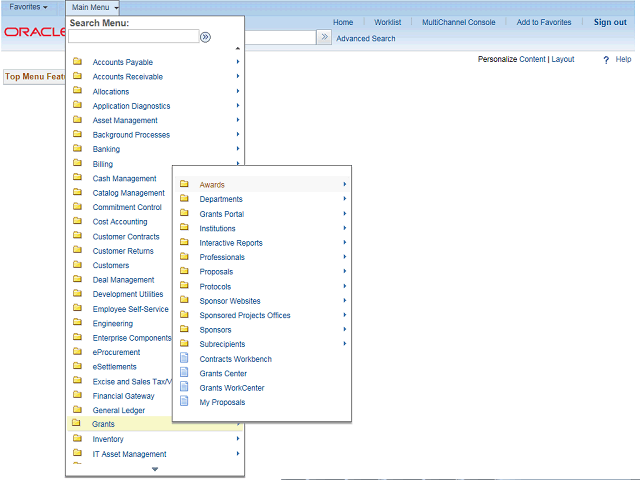Click the Grants Center document icon

183,373
